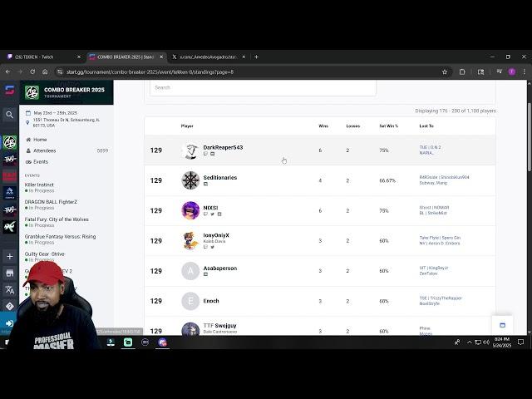
Task: Open Attendees in tournament sidebar
Action: point(44,150)
